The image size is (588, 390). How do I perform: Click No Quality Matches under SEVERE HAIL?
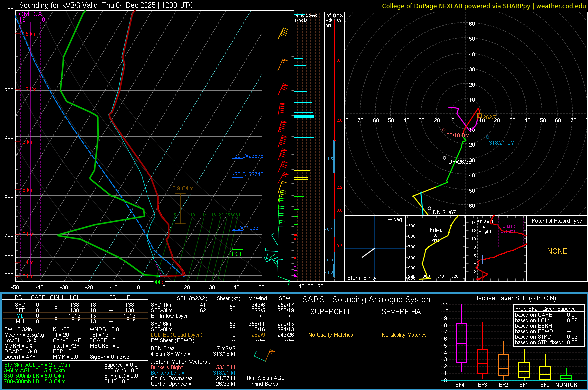tap(404, 335)
